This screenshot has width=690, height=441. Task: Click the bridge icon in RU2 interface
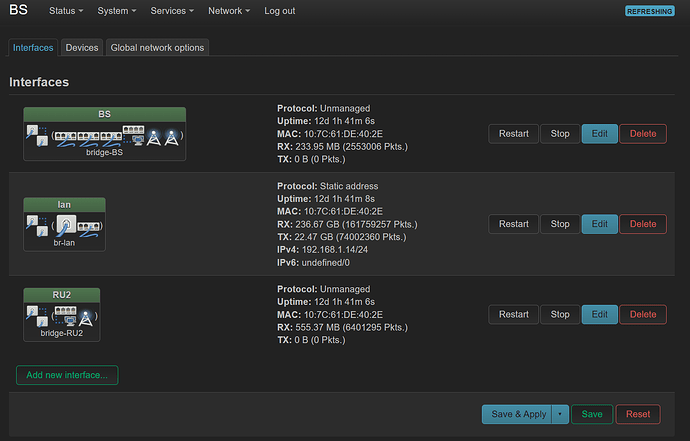tap(36, 317)
